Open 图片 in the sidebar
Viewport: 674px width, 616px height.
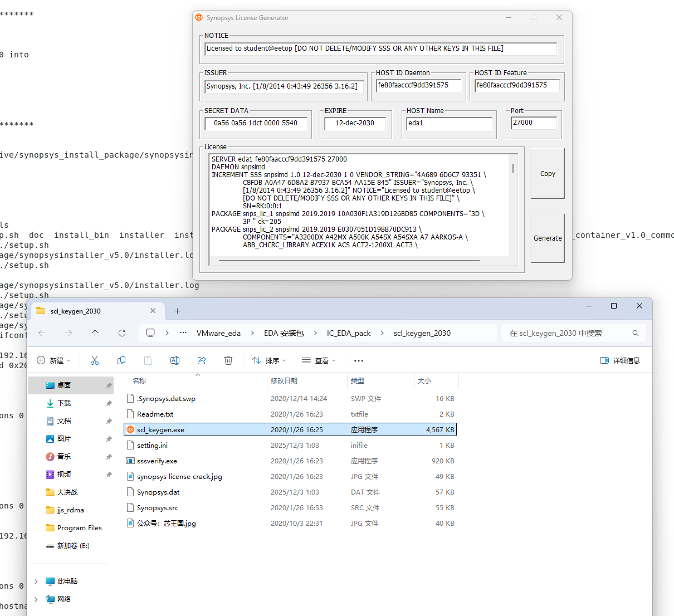coord(71,439)
